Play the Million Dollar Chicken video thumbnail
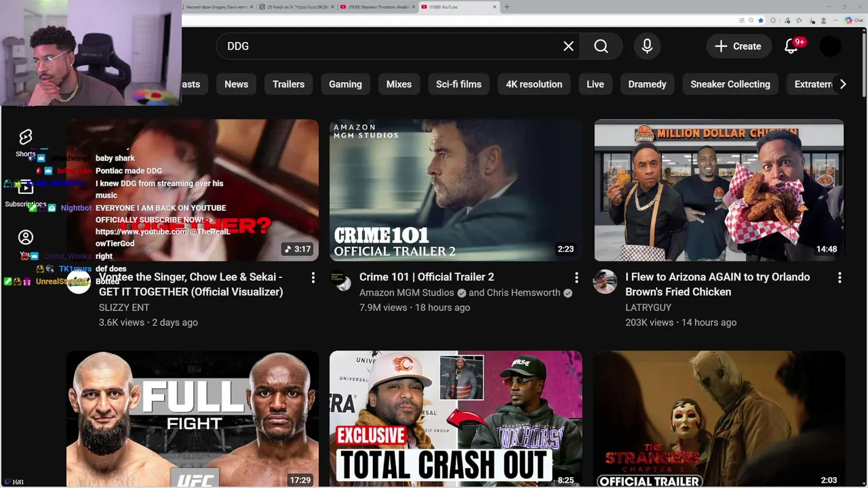The image size is (868, 488). [719, 190]
